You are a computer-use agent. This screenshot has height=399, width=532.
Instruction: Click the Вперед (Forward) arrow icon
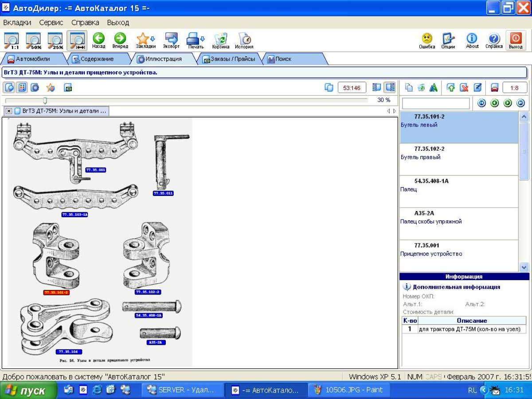(x=120, y=39)
